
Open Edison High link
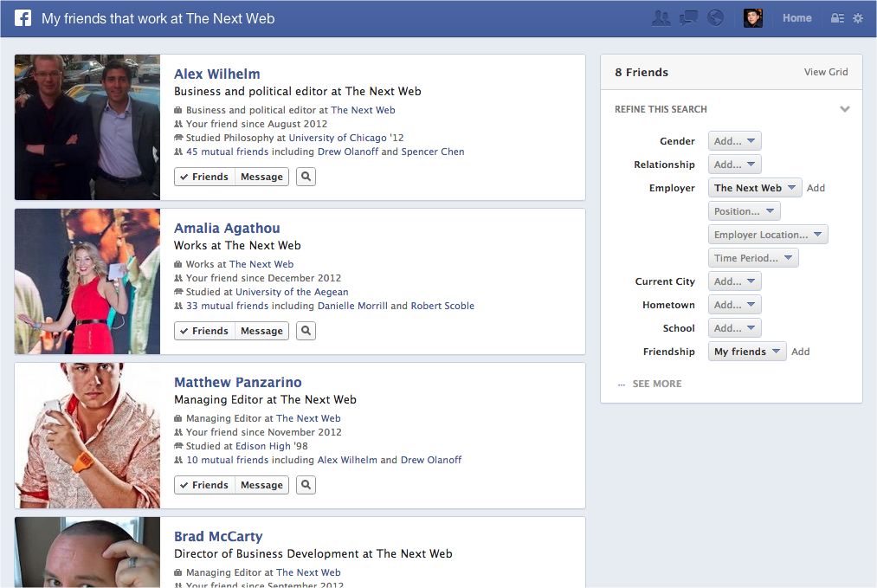coord(263,446)
